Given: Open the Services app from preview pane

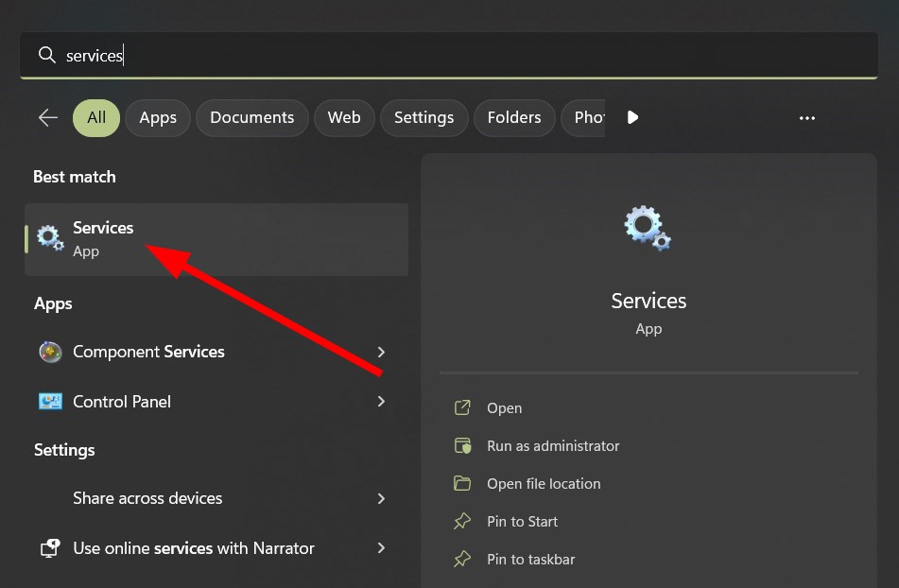Looking at the screenshot, I should (x=504, y=408).
